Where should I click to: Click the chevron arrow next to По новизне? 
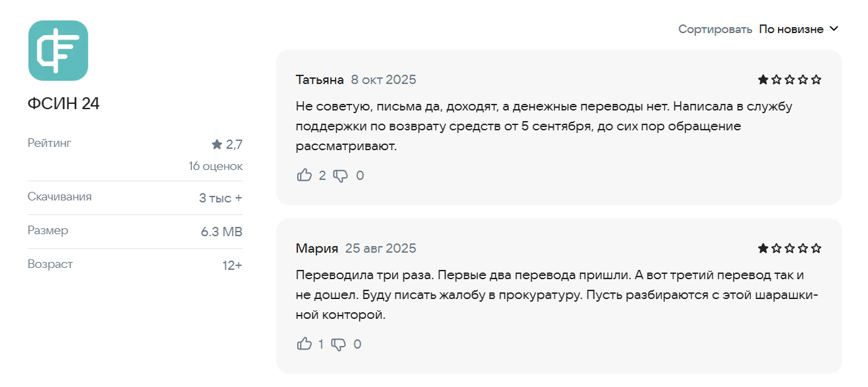pos(834,29)
